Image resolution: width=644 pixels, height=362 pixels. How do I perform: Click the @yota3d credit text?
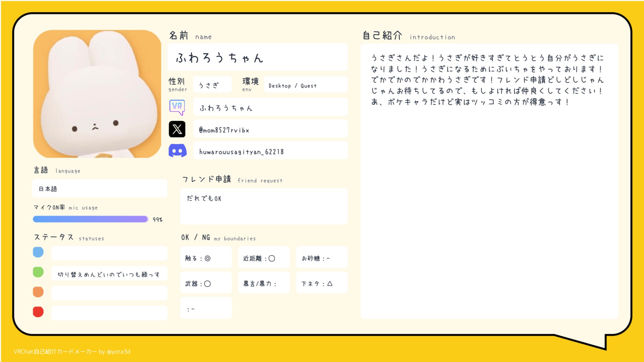pos(118,352)
